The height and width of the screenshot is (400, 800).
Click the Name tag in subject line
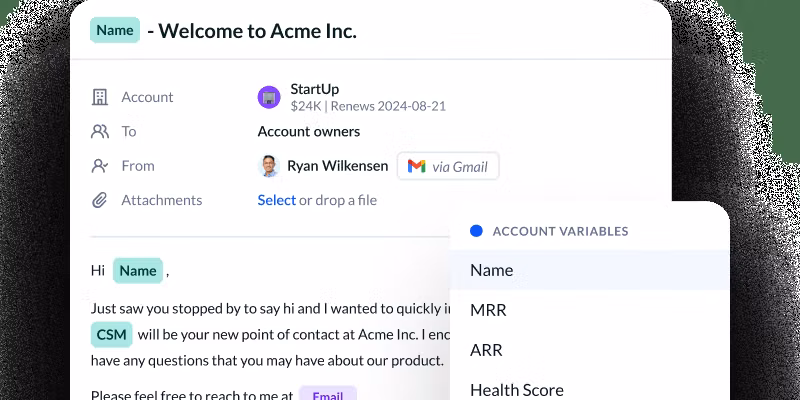115,30
